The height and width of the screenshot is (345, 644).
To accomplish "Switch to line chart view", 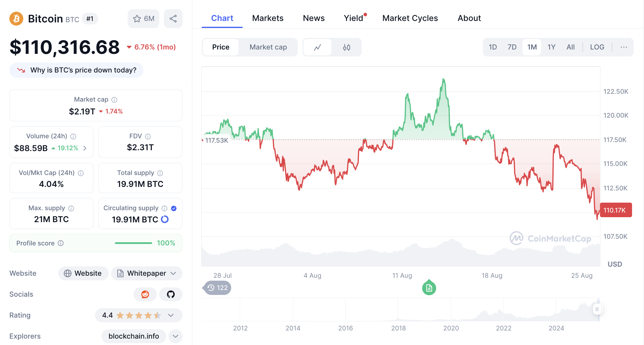I will tap(317, 47).
